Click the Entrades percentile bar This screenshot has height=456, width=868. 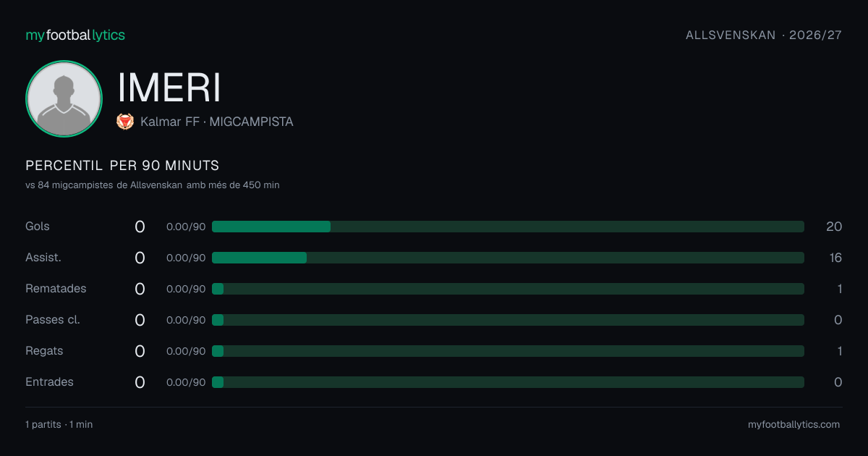[x=508, y=382]
